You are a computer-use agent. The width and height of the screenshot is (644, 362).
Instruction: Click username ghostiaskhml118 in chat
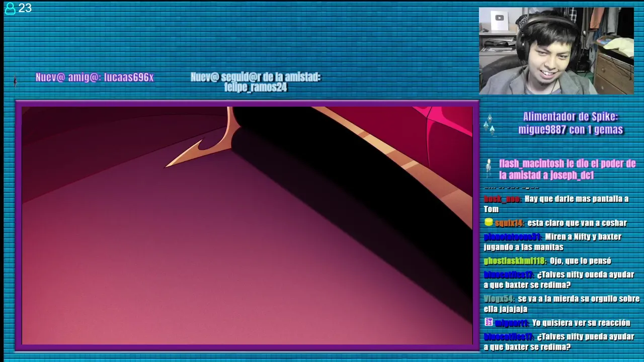coord(515,261)
